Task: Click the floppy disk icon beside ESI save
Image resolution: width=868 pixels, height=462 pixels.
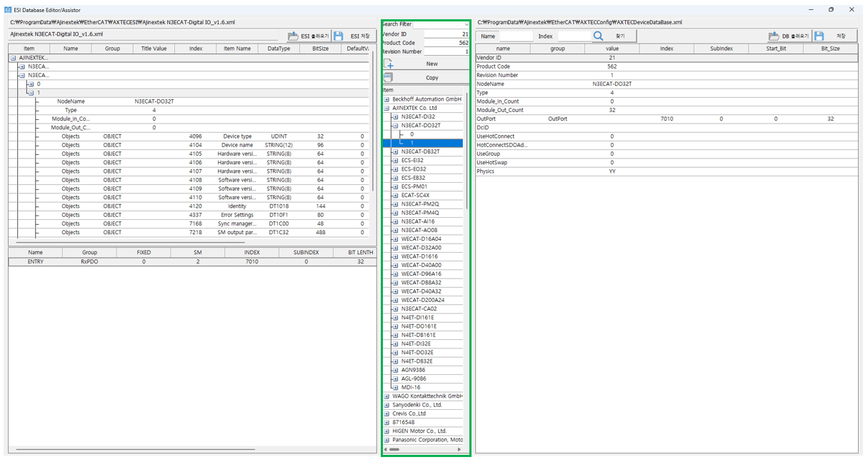Action: pyautogui.click(x=339, y=36)
